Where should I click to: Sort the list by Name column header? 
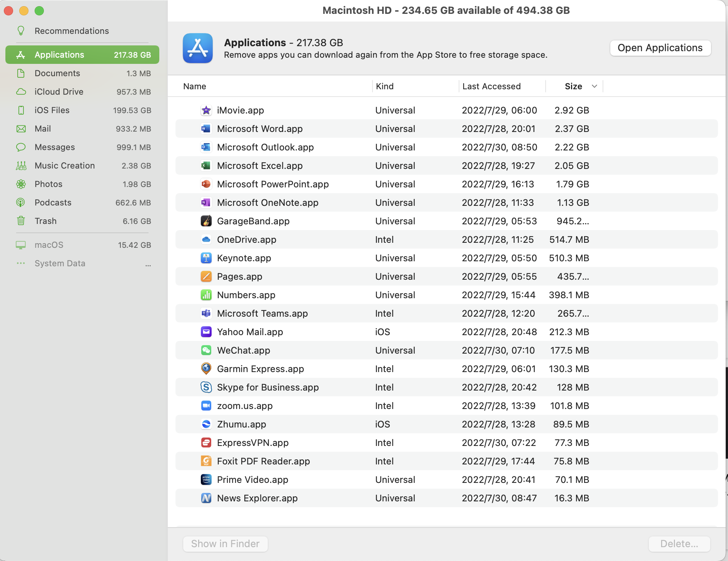tap(195, 87)
